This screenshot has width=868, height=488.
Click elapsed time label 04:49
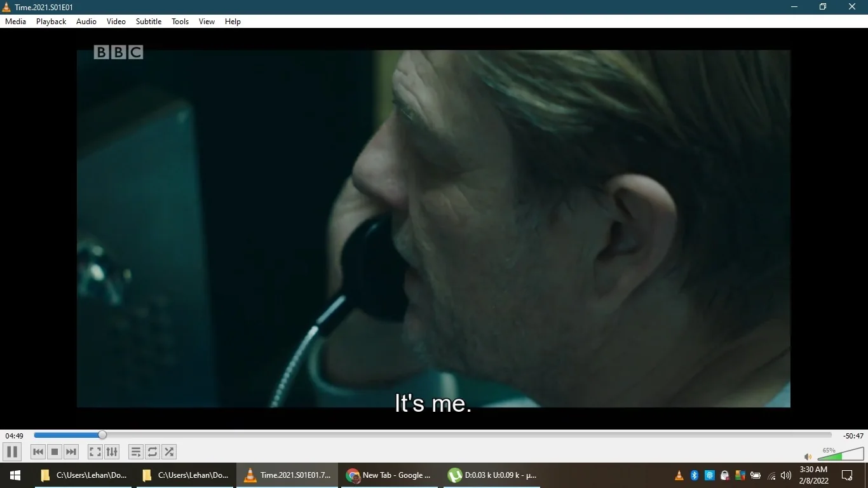(x=15, y=436)
